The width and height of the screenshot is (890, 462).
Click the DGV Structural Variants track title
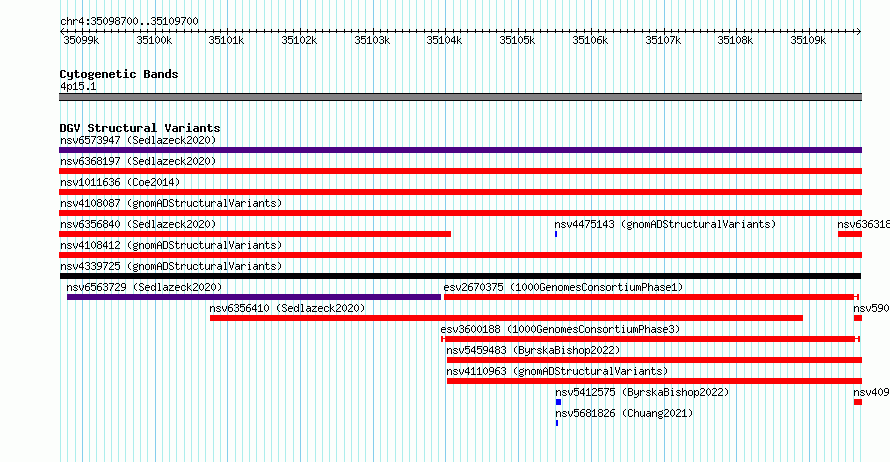pos(140,128)
